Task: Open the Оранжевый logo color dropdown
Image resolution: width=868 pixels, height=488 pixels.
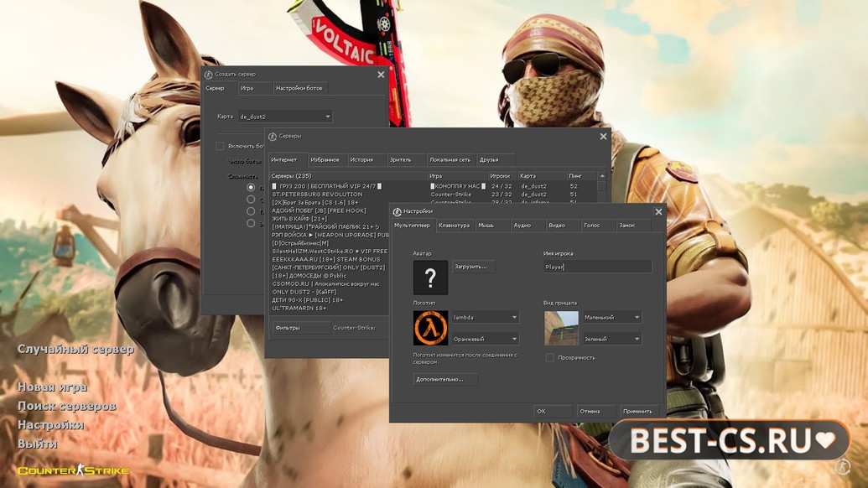Action: click(486, 339)
